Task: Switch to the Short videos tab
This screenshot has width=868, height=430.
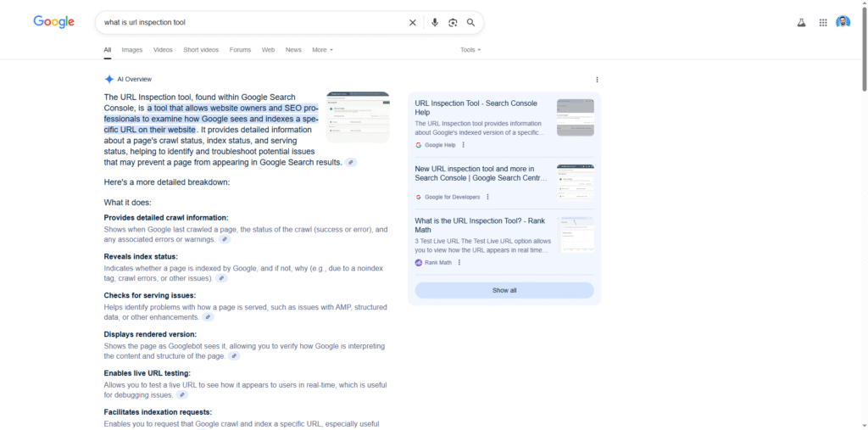Action: (201, 50)
